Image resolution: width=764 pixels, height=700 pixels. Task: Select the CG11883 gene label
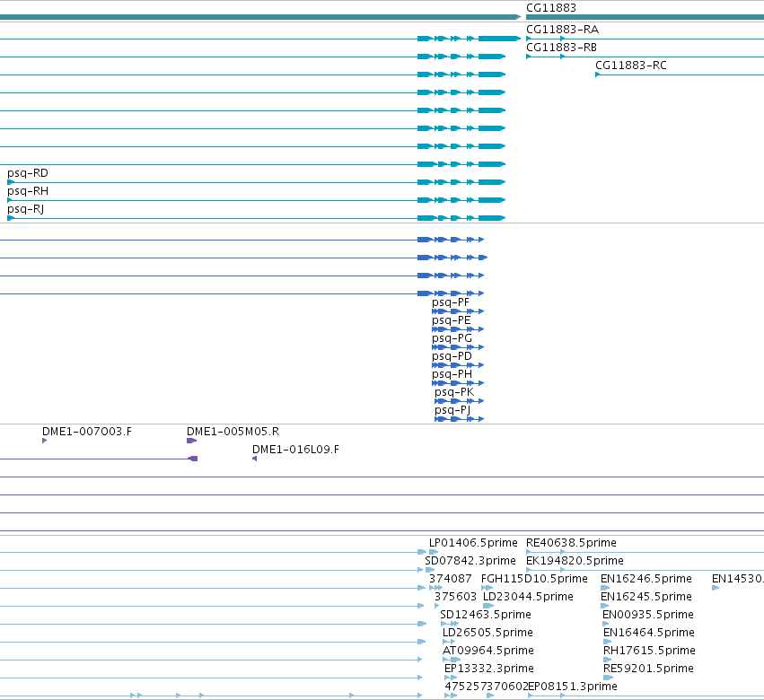pyautogui.click(x=551, y=8)
